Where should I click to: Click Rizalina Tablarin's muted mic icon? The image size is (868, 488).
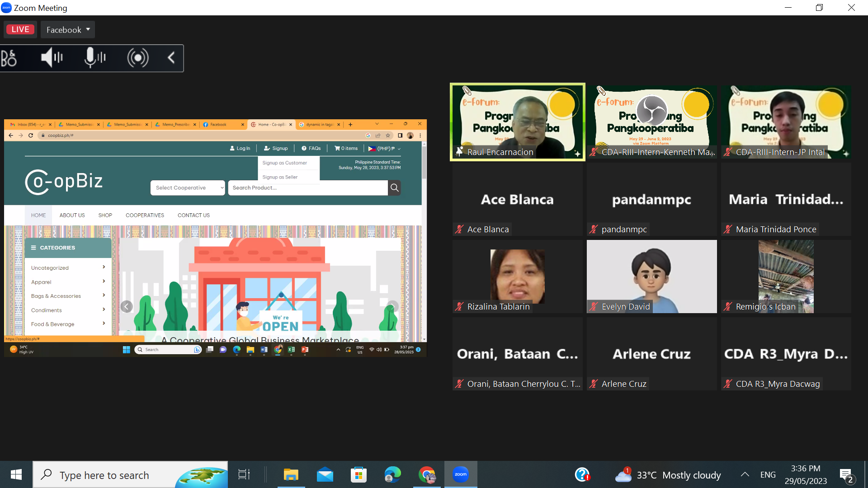click(x=459, y=307)
